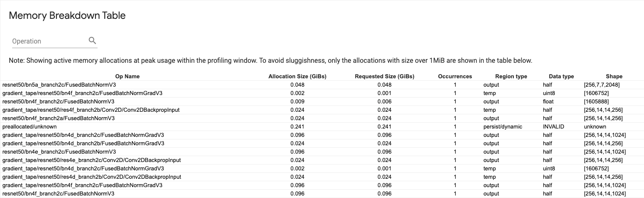The image size is (644, 198).
Task: Click the Region type column header
Action: pos(511,76)
